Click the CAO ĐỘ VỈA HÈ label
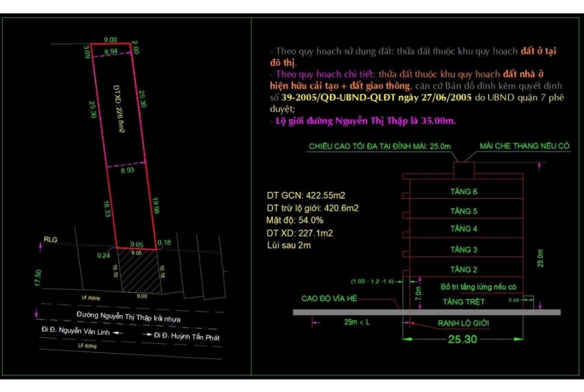 329,298
